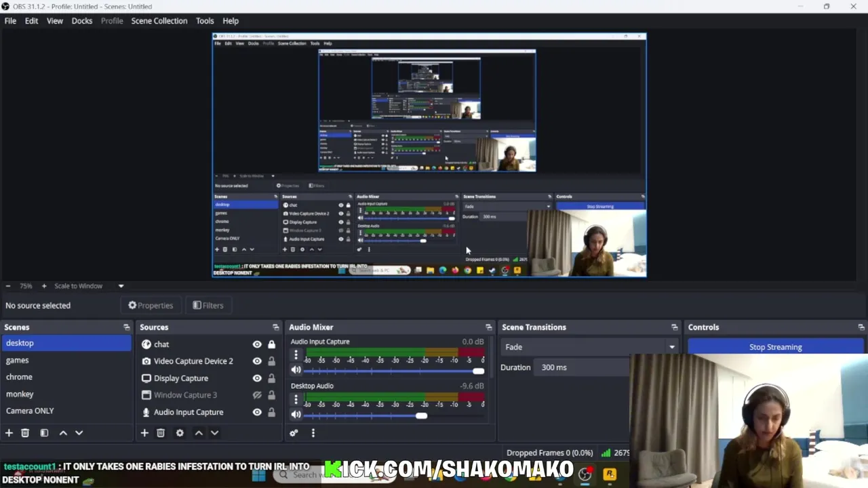Viewport: 868px width, 488px height.
Task: Click the OBS icon in the Windows taskbar
Action: tap(585, 474)
